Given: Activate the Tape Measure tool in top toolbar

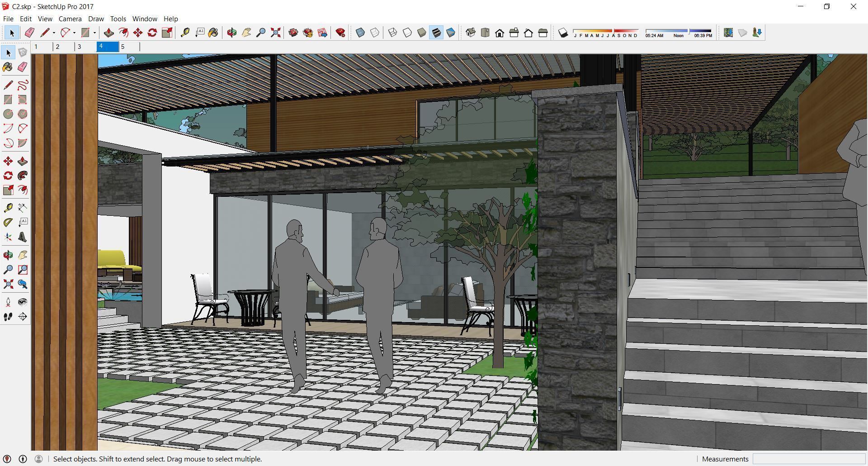Looking at the screenshot, I should [x=185, y=33].
